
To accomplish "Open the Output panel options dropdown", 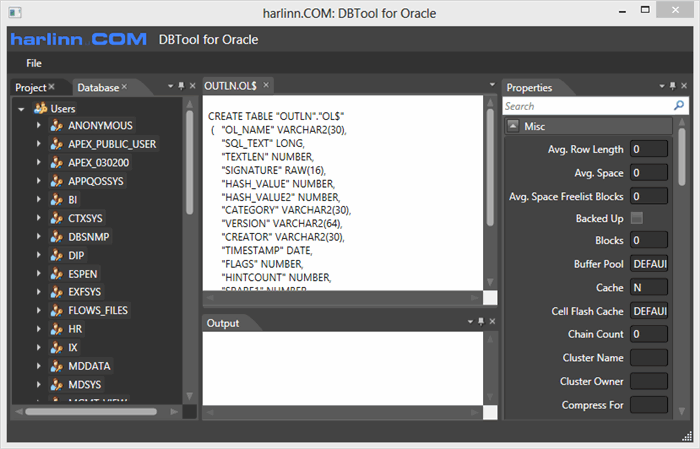I will (470, 321).
